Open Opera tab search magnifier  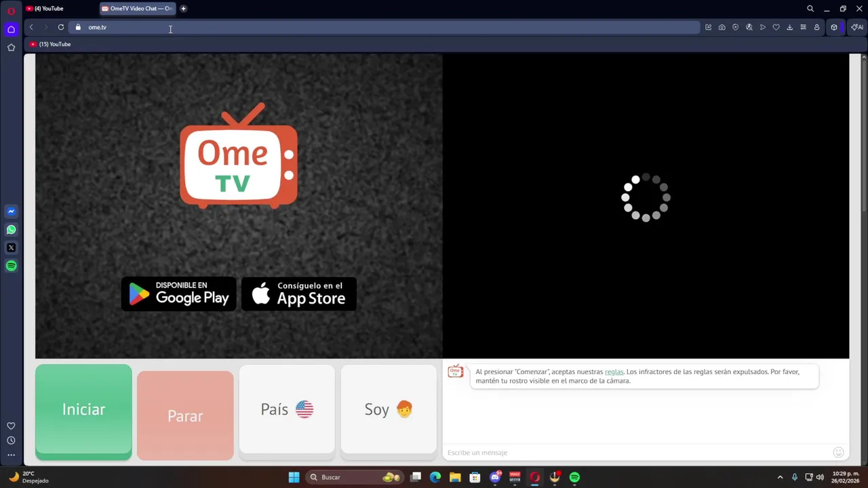click(810, 9)
